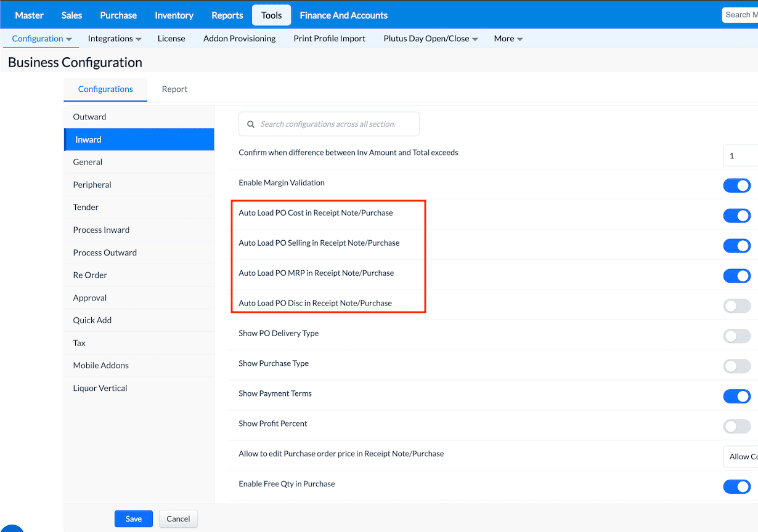Open the Liquor Vertical section

point(100,389)
